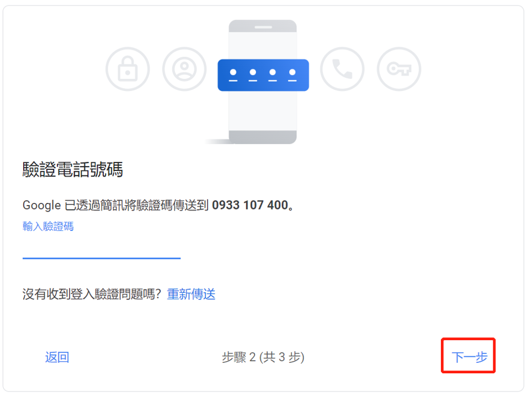Click the 輸入驗證碼 field label
Screen dimensions: 532x397
click(x=48, y=226)
